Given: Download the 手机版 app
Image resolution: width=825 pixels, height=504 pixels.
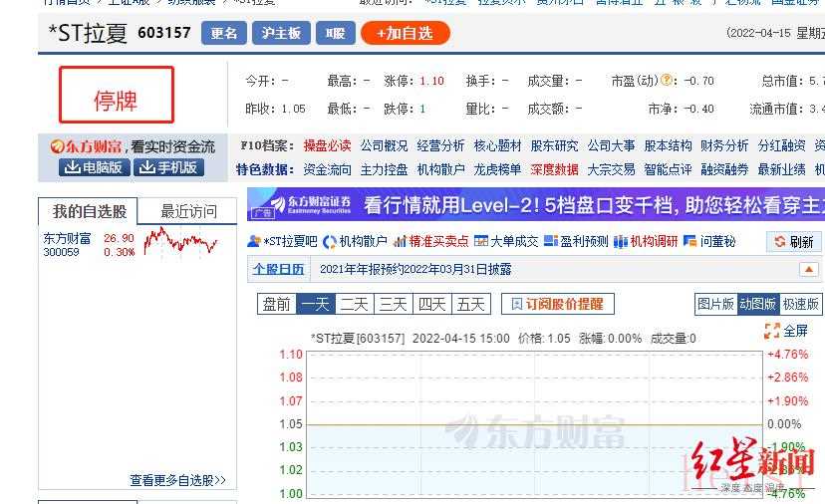Looking at the screenshot, I should (x=168, y=167).
